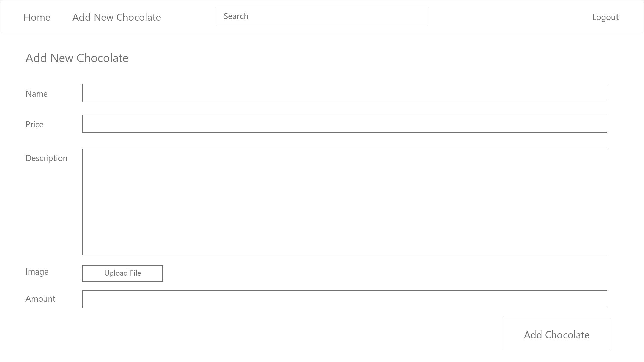Image resolution: width=644 pixels, height=362 pixels.
Task: Focus the Price input field
Action: click(344, 124)
